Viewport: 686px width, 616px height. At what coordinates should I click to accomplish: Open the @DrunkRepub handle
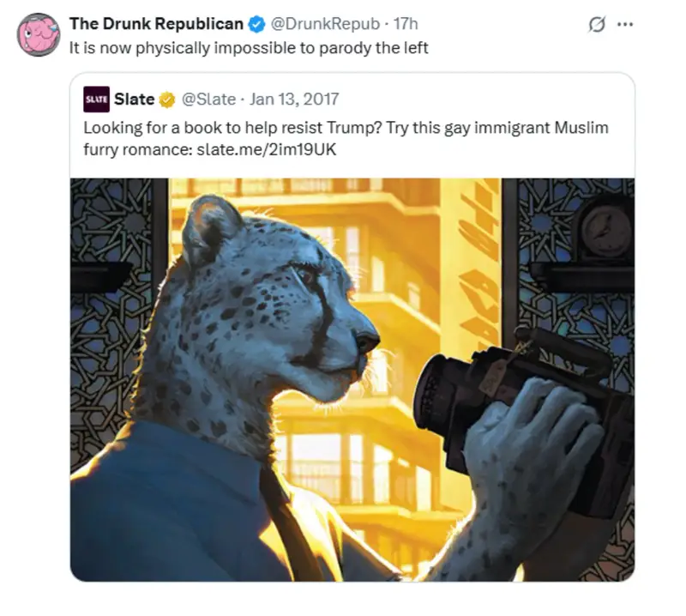(325, 24)
